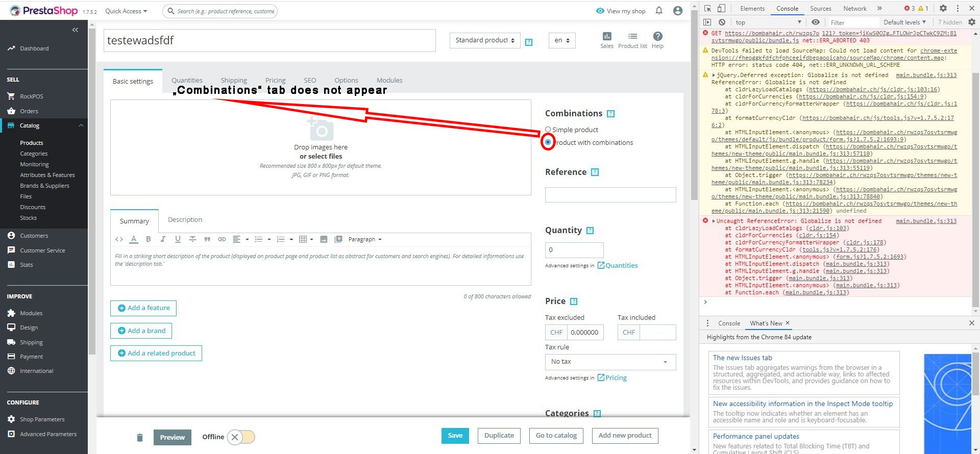980x454 pixels.
Task: Open the Dashboard in sidebar
Action: click(x=34, y=48)
